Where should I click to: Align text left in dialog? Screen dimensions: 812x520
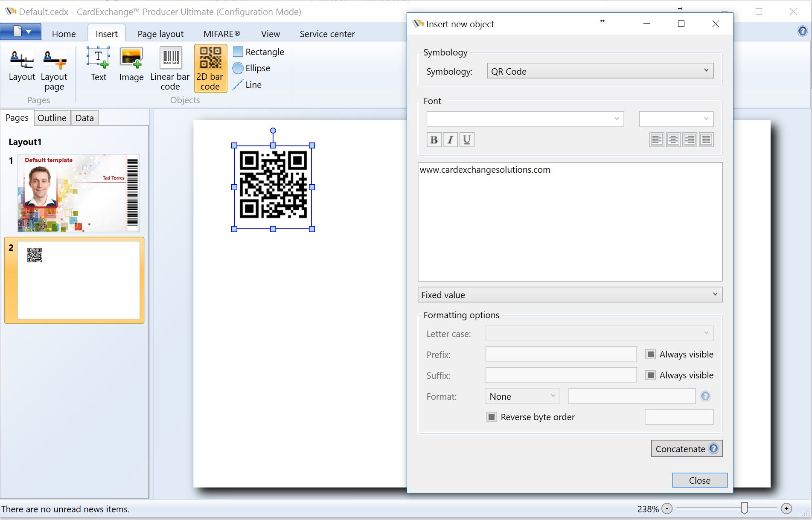point(657,139)
